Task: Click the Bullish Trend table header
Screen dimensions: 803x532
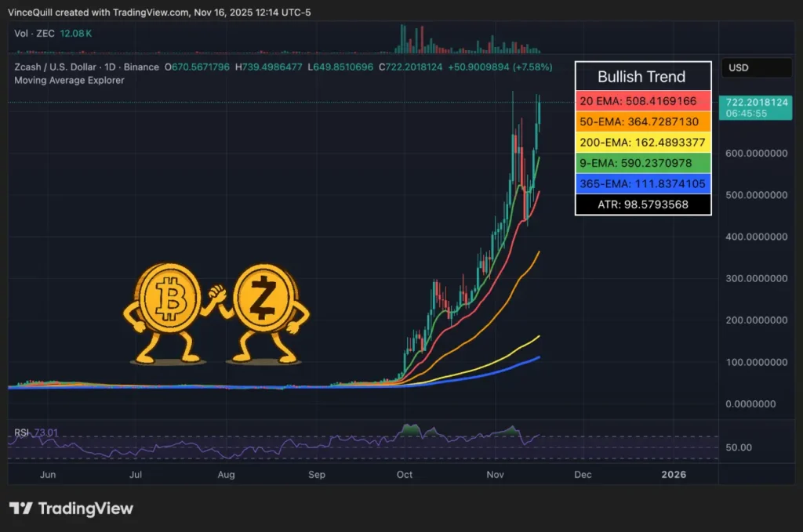Action: click(642, 77)
